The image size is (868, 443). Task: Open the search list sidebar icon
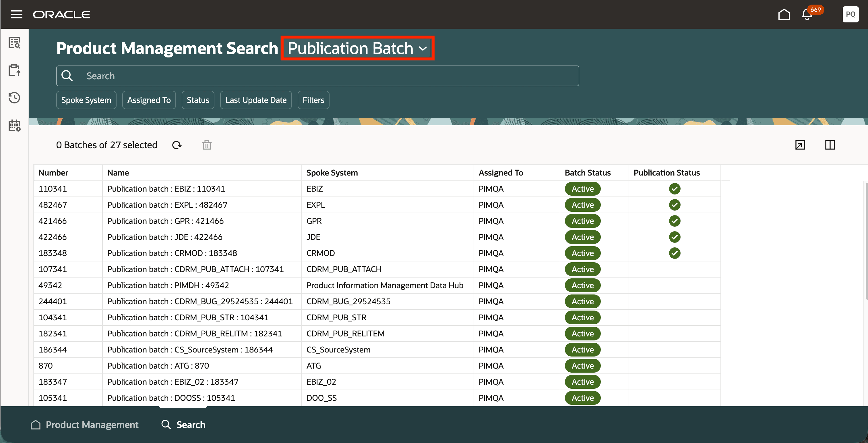[14, 43]
